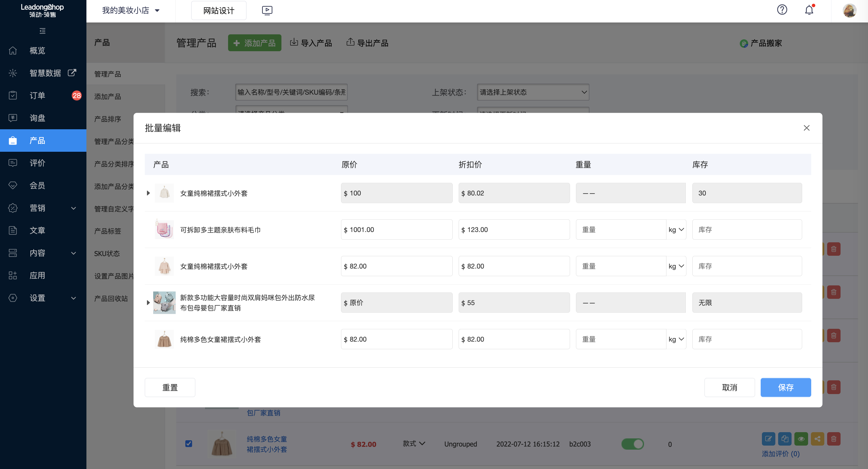Collapse the sidebar with the collapse icon

(42, 31)
